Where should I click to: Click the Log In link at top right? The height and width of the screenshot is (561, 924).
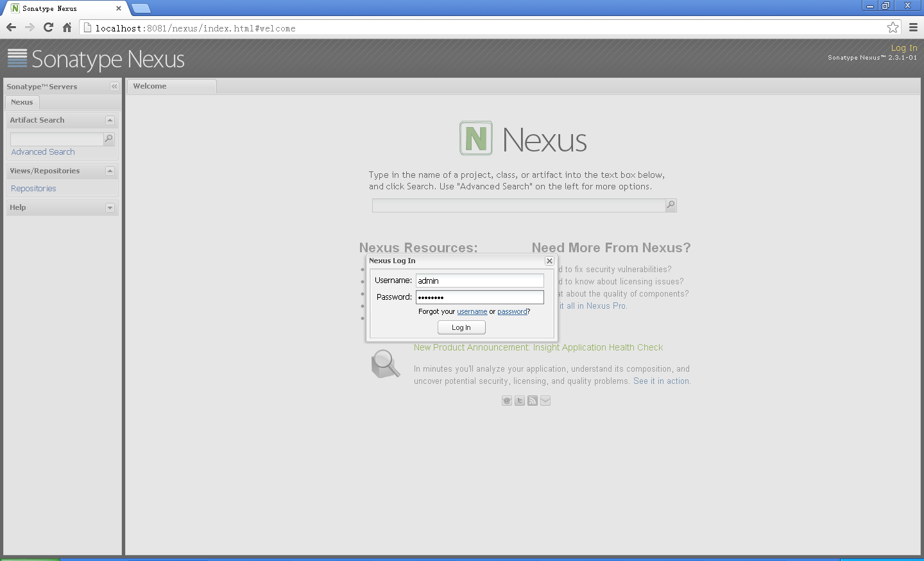[x=904, y=47]
